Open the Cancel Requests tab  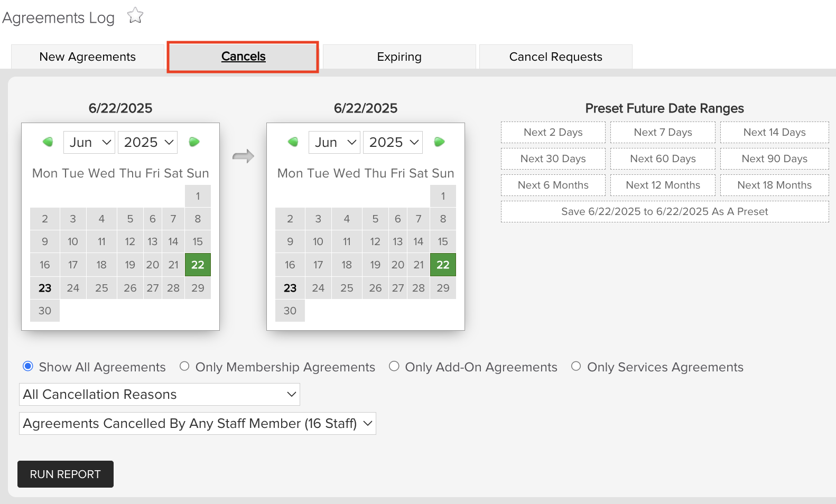(556, 57)
